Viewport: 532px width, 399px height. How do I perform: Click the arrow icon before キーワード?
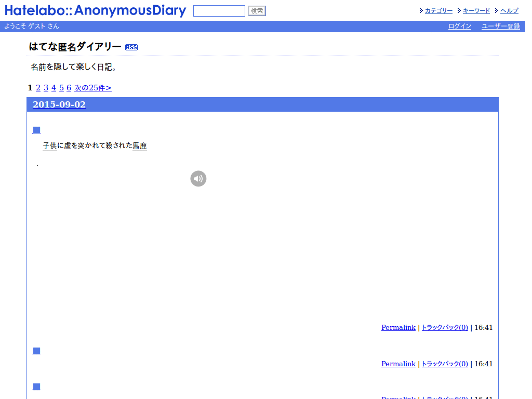pyautogui.click(x=459, y=10)
